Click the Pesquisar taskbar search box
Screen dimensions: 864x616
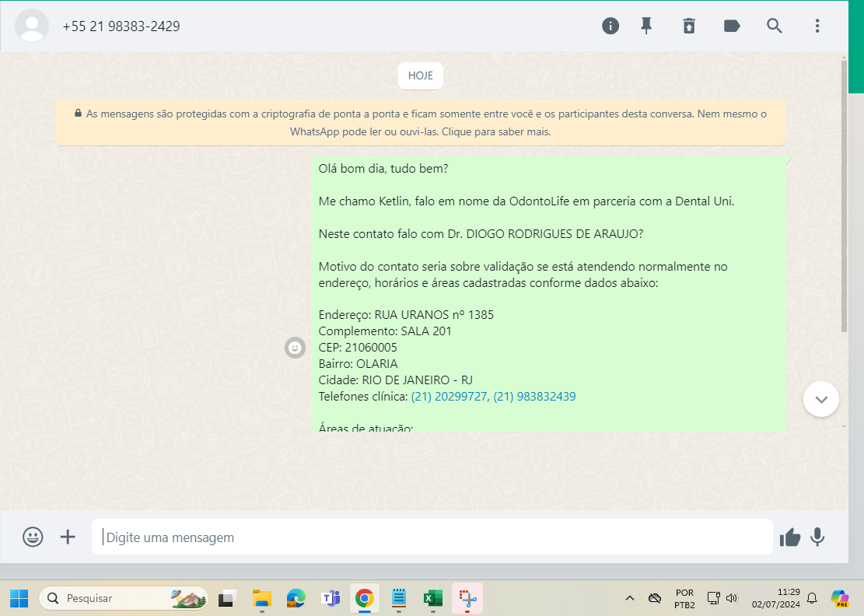coord(124,598)
